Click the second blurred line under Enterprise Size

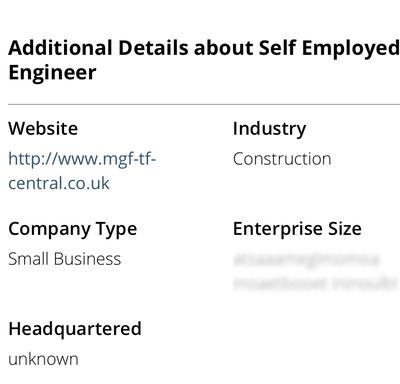tap(315, 284)
